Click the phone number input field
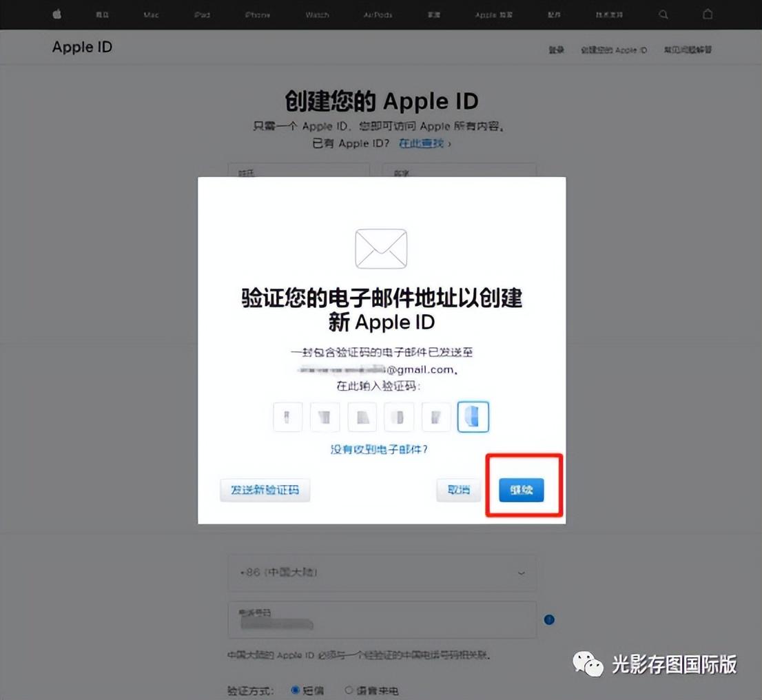Image resolution: width=762 pixels, height=700 pixels. pyautogui.click(x=382, y=620)
